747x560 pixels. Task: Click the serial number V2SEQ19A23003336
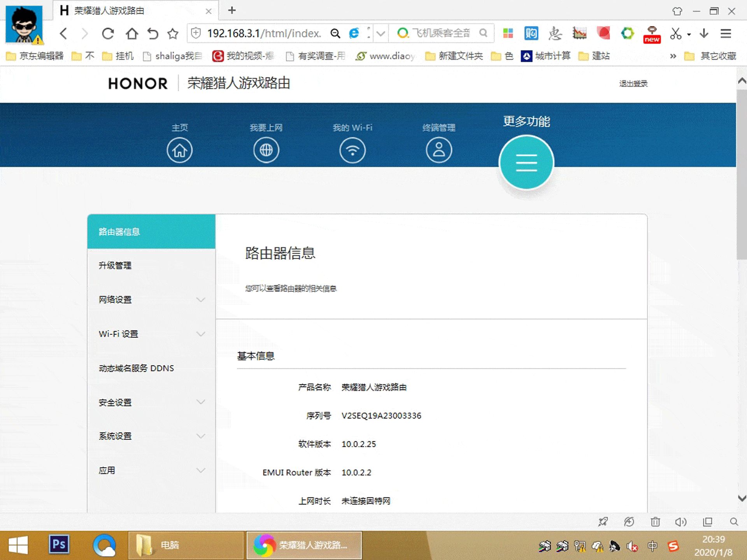click(x=381, y=415)
